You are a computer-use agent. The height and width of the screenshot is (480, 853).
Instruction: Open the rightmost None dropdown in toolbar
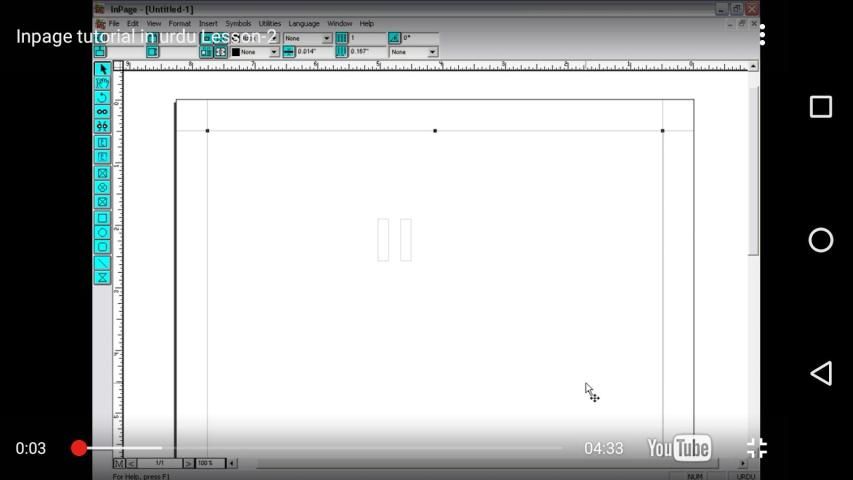[432, 52]
